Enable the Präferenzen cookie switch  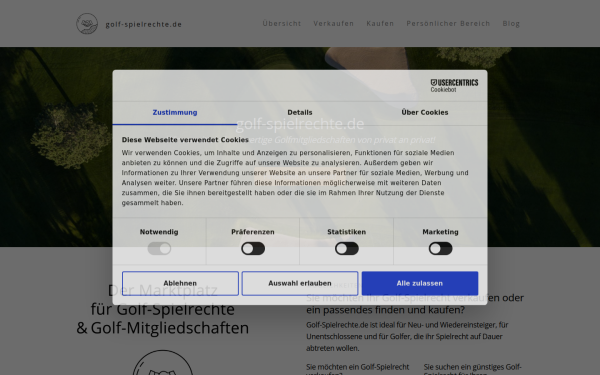click(253, 248)
